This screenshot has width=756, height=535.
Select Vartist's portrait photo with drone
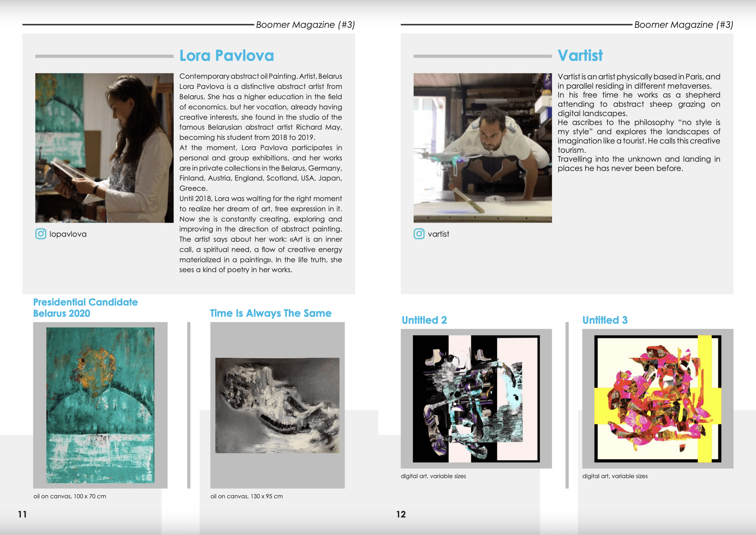click(483, 148)
